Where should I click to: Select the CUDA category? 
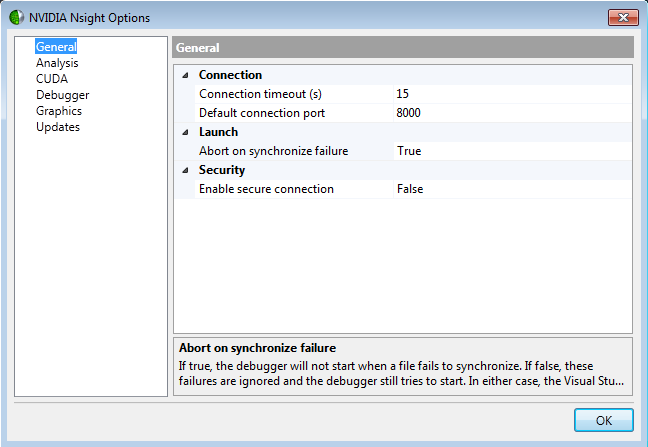tap(52, 79)
